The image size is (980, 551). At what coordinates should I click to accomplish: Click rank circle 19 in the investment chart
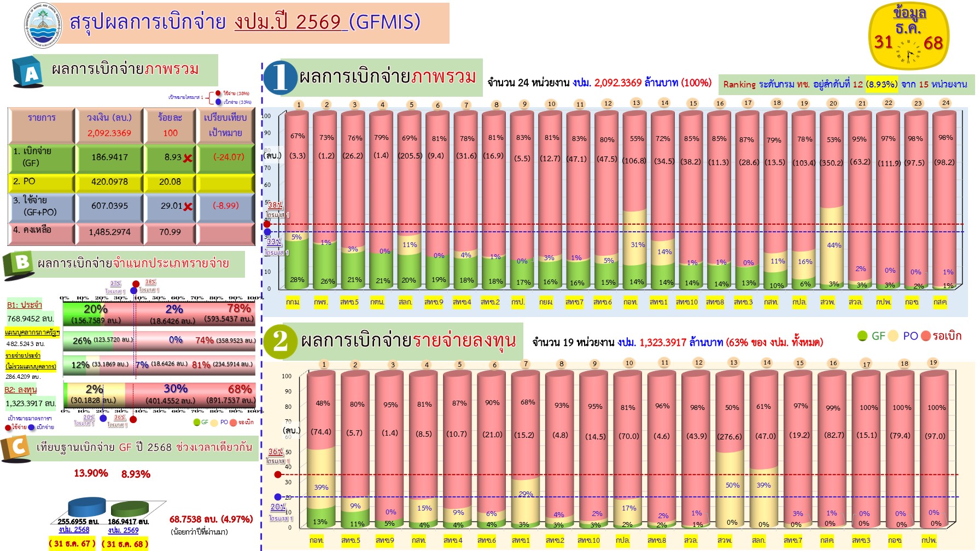[933, 362]
